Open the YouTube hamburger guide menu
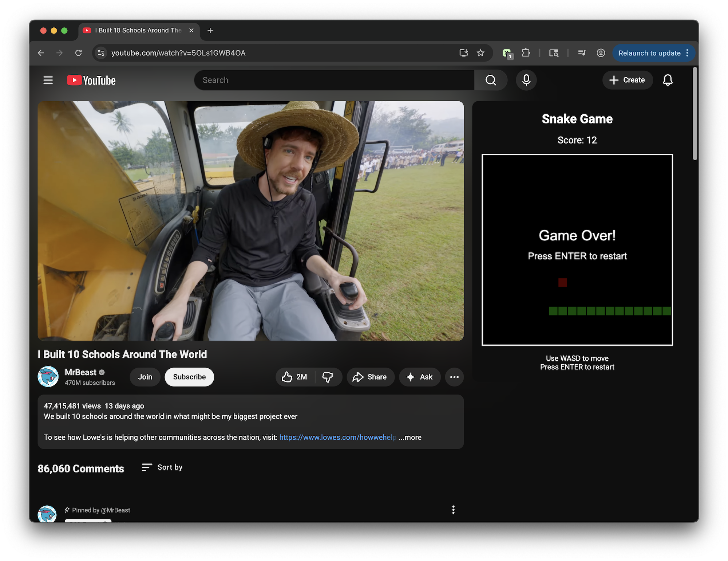Image resolution: width=728 pixels, height=561 pixels. (x=48, y=80)
